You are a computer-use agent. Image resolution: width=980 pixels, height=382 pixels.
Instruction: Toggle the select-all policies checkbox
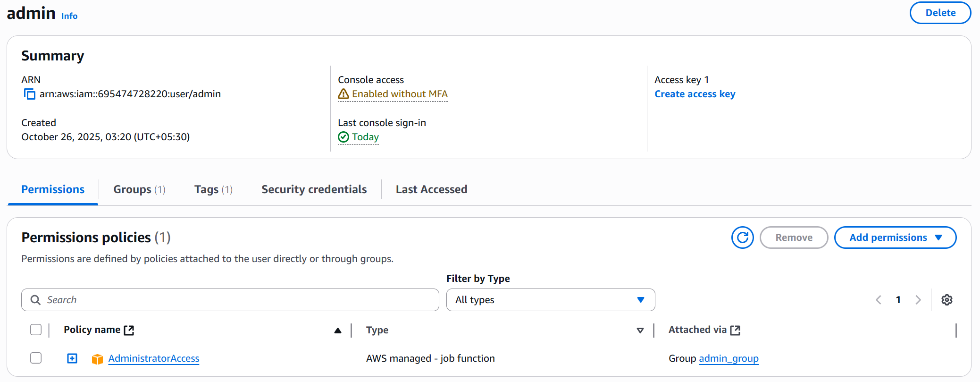coord(36,330)
